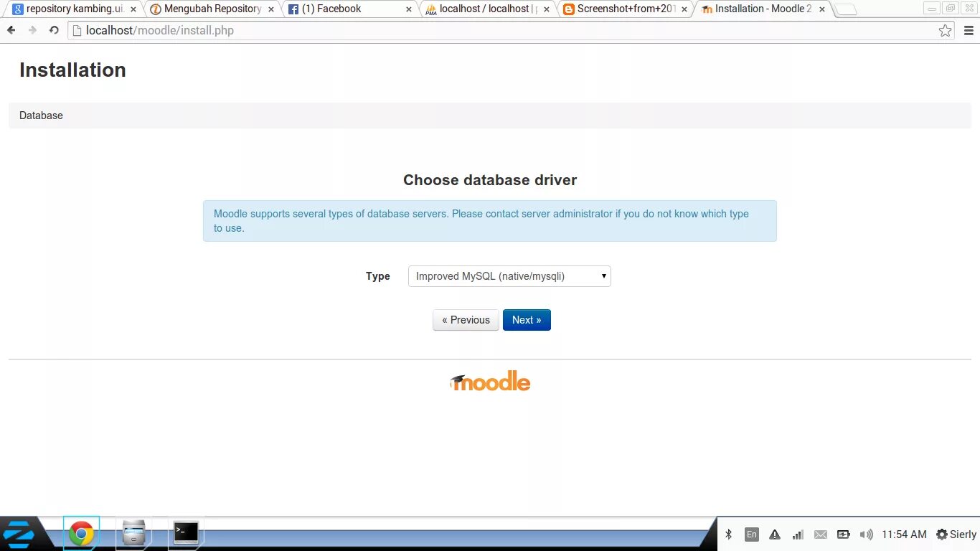Click the Next » button
The image size is (980, 551).
(x=527, y=320)
